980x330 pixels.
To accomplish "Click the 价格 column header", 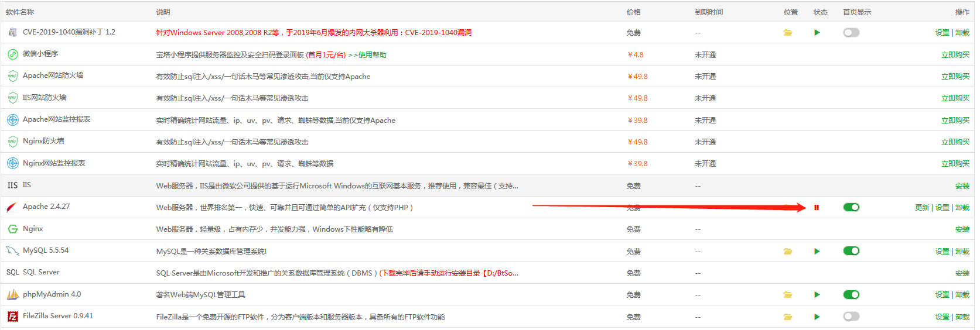I will [633, 12].
